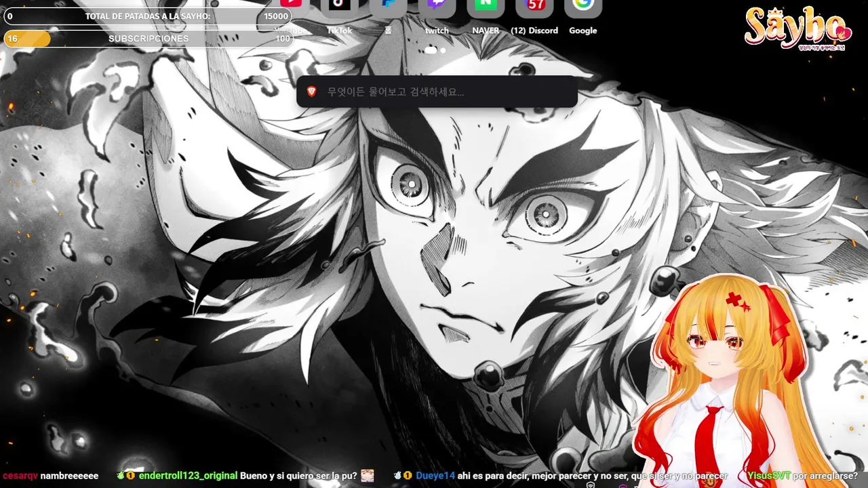
Task: Click chat username YisusSVT
Action: 768,476
